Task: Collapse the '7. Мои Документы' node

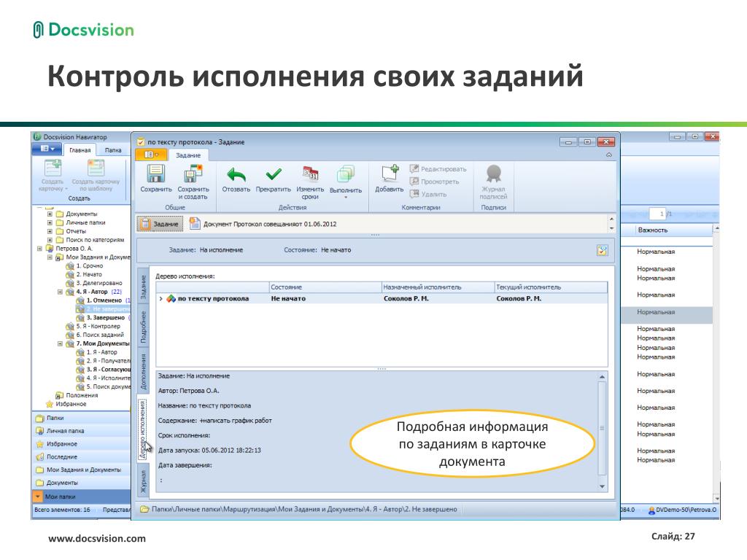Action: pyautogui.click(x=60, y=343)
